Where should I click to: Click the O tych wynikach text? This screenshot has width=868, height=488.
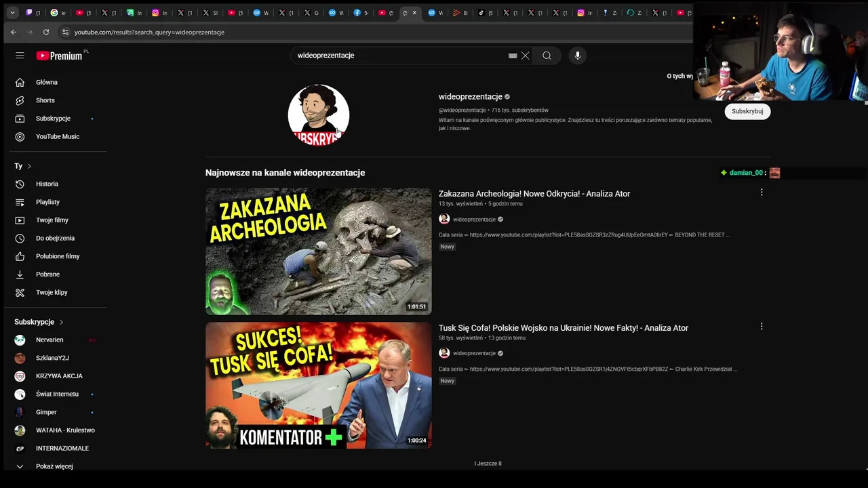click(x=679, y=76)
